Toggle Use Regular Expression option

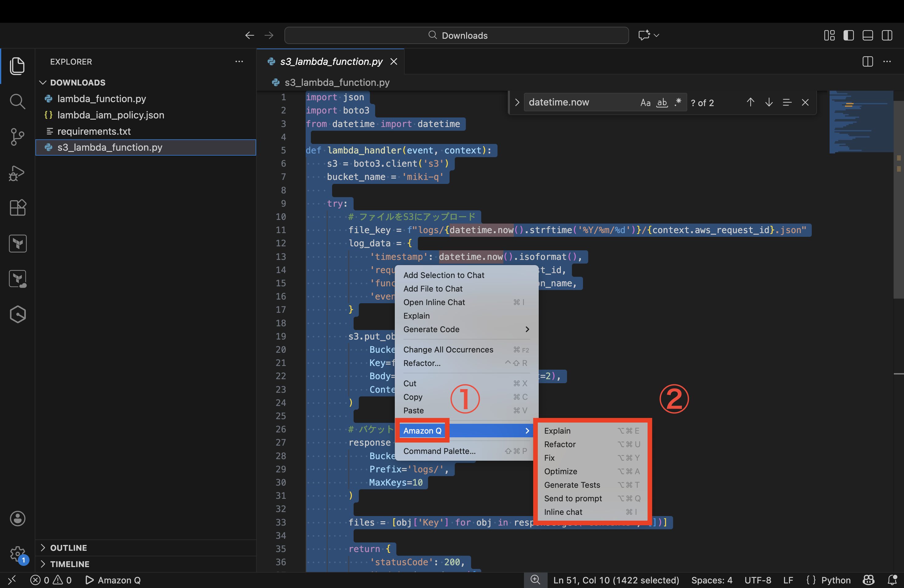click(678, 102)
